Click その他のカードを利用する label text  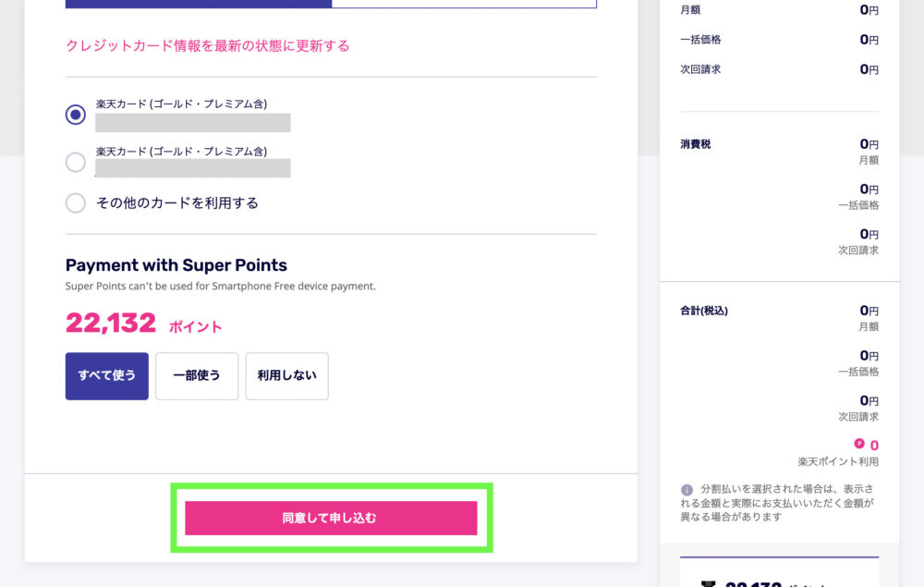(177, 202)
